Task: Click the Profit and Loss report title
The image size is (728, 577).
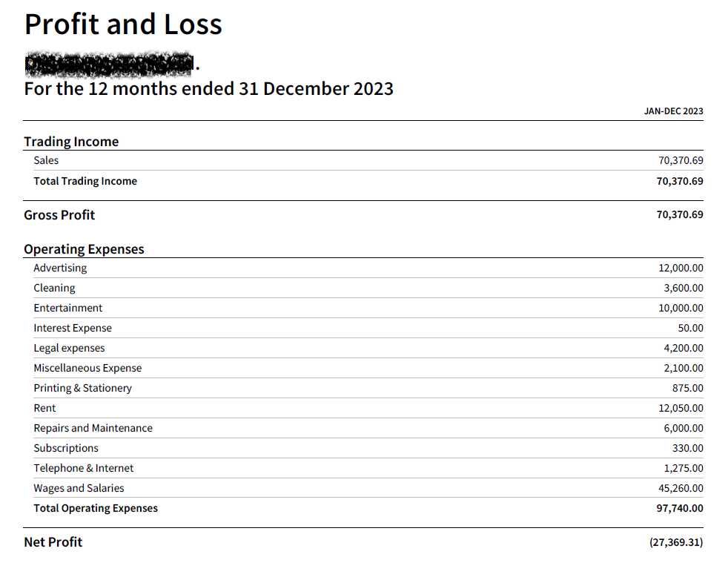Action: pos(123,24)
